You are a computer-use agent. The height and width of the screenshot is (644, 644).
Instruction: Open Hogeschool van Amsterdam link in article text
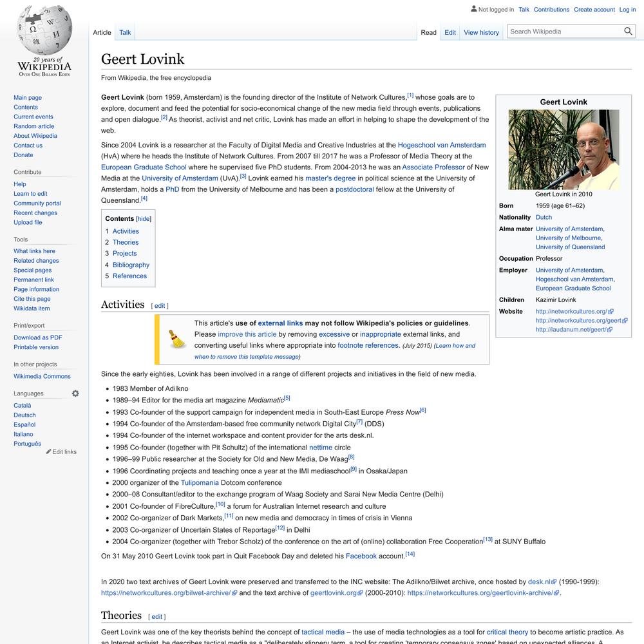click(442, 145)
